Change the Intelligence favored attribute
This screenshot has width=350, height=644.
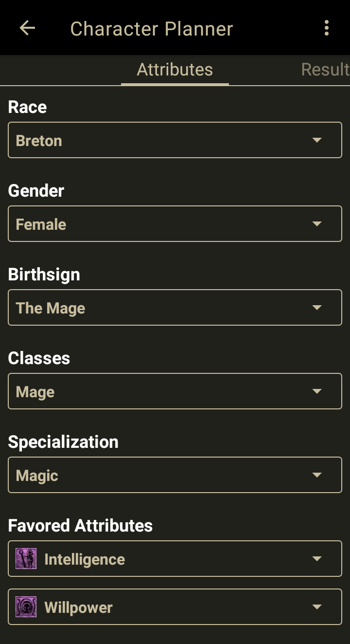pyautogui.click(x=175, y=559)
